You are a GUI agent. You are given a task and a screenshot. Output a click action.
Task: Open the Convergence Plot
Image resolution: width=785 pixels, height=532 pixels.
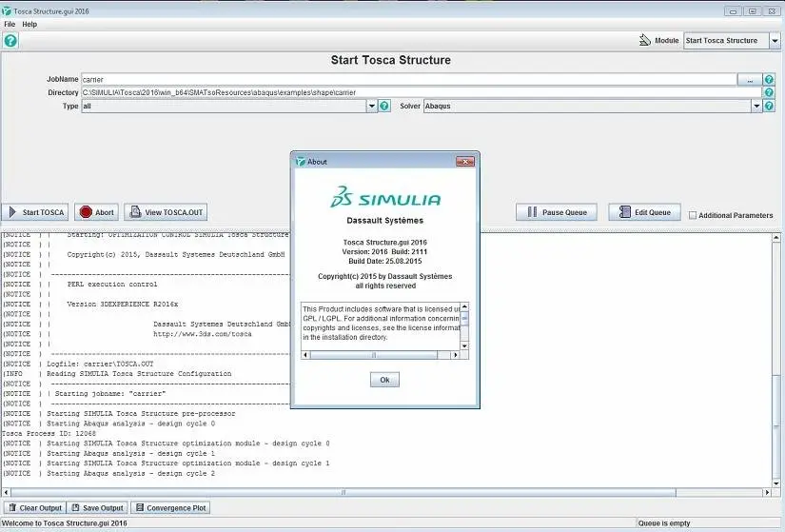(170, 508)
